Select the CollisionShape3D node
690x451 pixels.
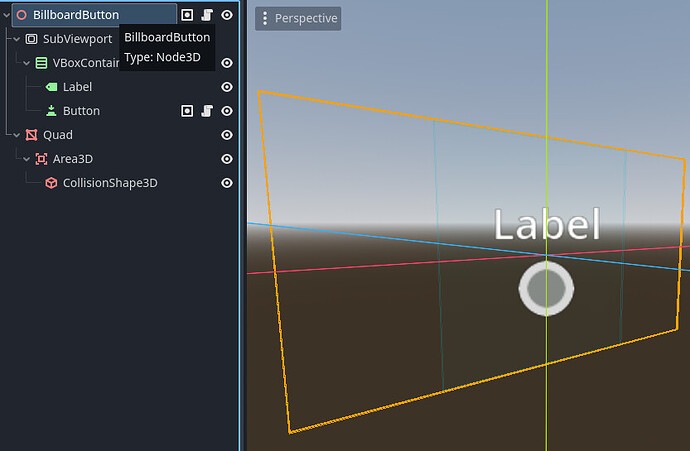[x=110, y=183]
